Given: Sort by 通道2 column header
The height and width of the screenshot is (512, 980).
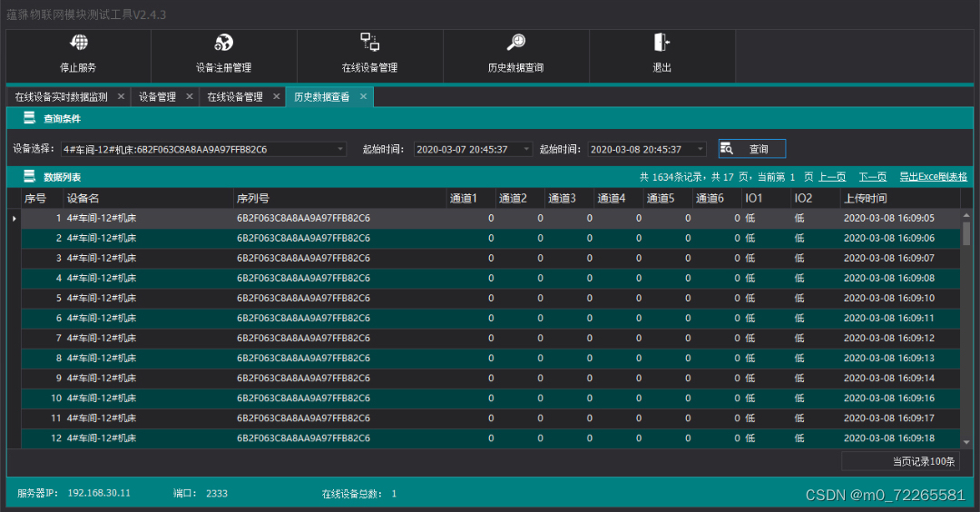Looking at the screenshot, I should (521, 198).
